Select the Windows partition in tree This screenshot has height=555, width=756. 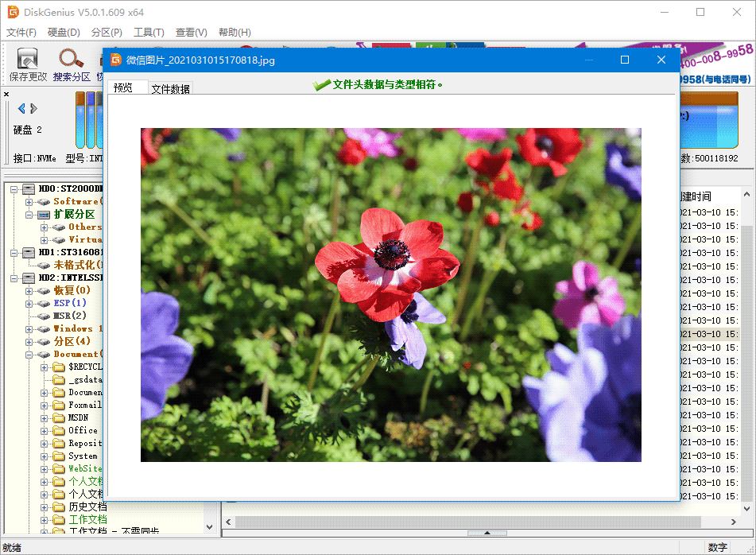coord(78,328)
